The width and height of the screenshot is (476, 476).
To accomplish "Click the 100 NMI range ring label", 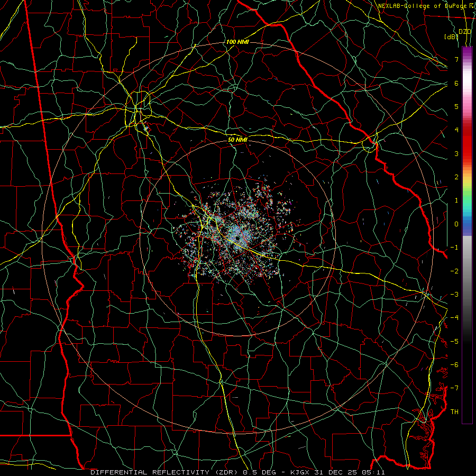I will click(x=237, y=42).
